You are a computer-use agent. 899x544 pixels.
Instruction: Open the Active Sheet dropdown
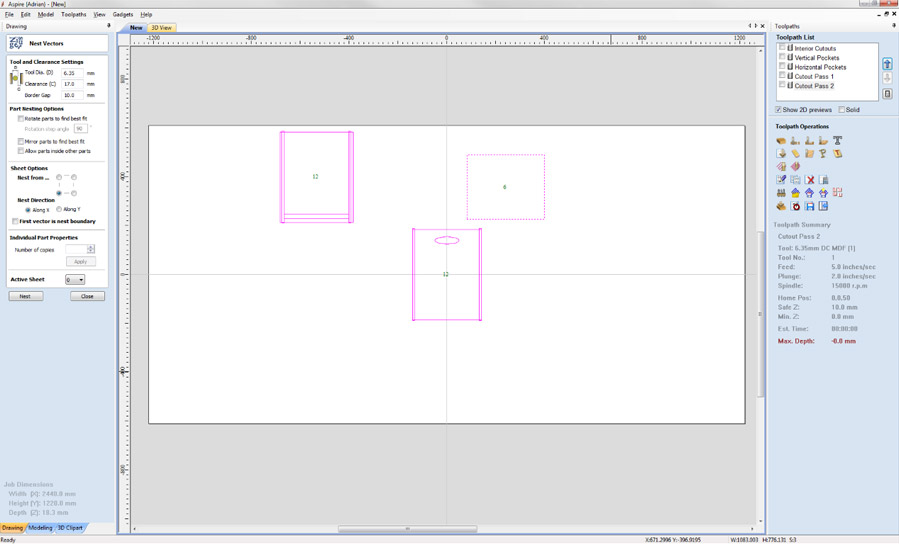coord(75,280)
